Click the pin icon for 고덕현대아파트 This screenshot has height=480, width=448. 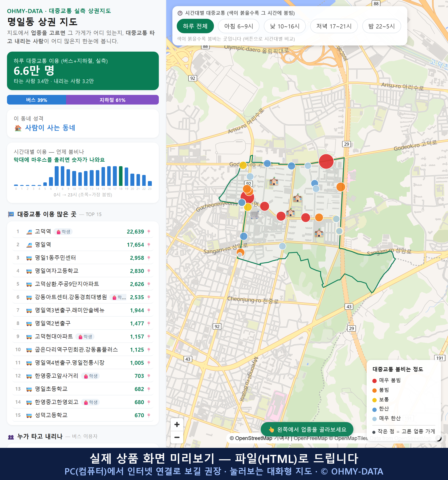click(x=149, y=337)
